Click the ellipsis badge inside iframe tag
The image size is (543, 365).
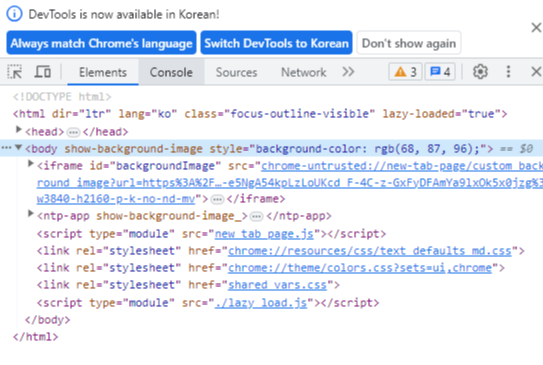pyautogui.click(x=217, y=199)
